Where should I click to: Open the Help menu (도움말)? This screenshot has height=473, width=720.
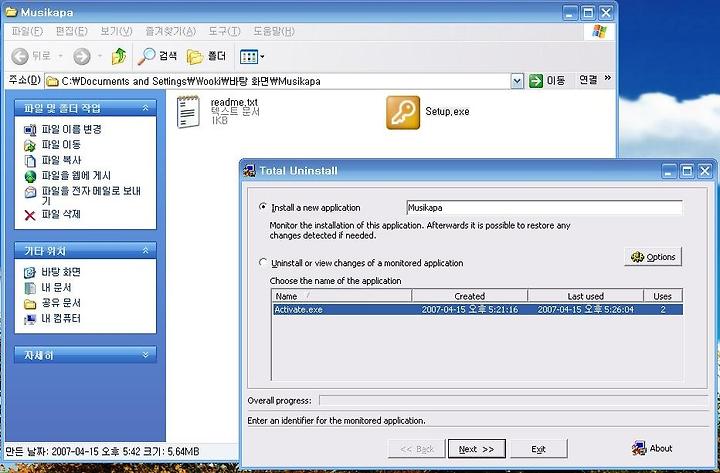click(x=274, y=31)
